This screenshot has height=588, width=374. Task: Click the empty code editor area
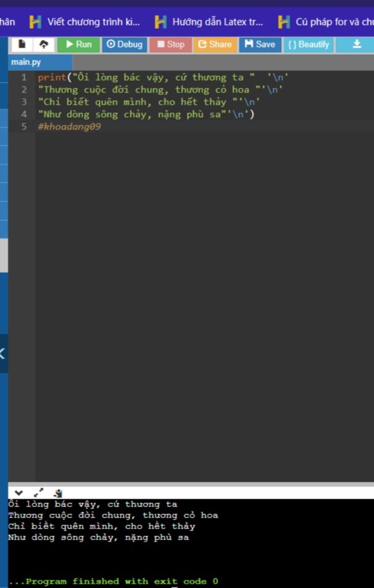click(205, 307)
